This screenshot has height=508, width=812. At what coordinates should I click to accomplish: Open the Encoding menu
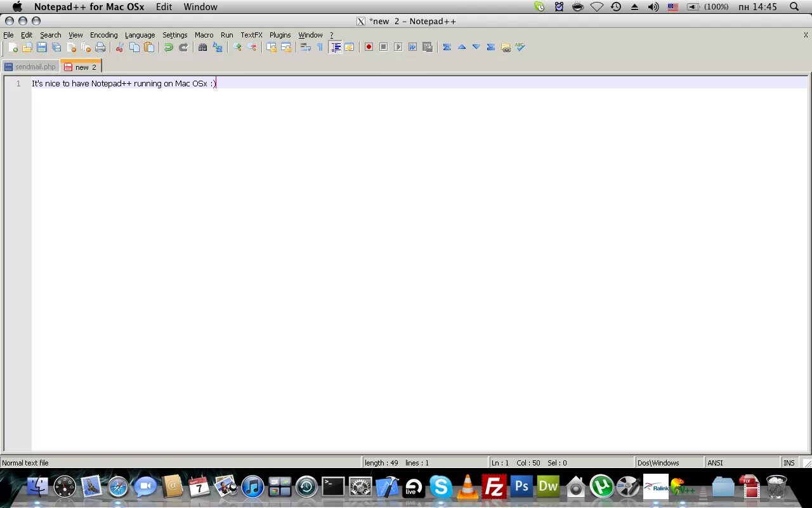pyautogui.click(x=103, y=35)
